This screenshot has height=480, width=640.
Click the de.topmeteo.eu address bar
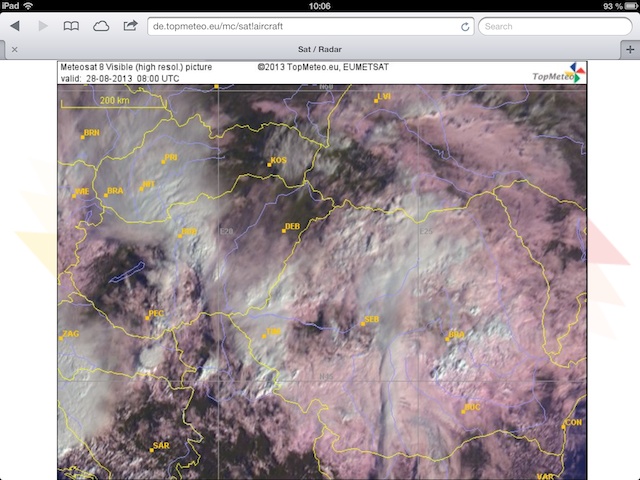click(x=311, y=27)
